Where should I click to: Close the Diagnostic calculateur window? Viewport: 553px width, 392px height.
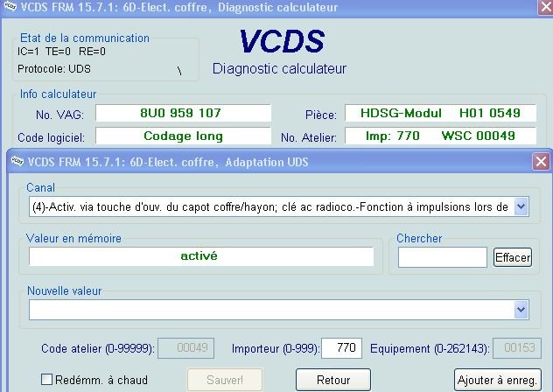tap(546, 7)
